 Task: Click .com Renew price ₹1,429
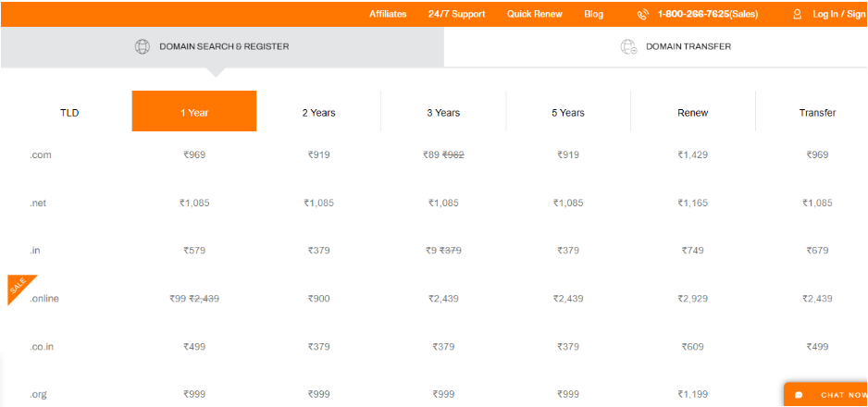(692, 154)
